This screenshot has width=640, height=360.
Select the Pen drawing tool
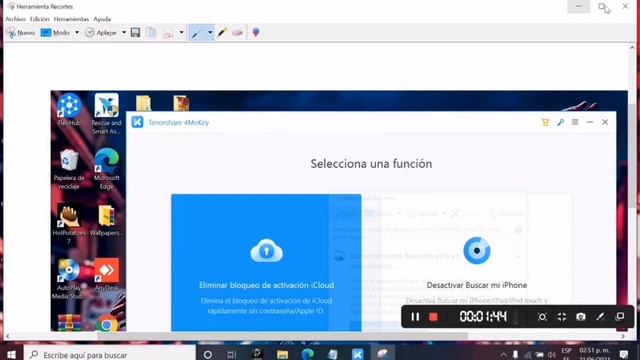pos(197,33)
